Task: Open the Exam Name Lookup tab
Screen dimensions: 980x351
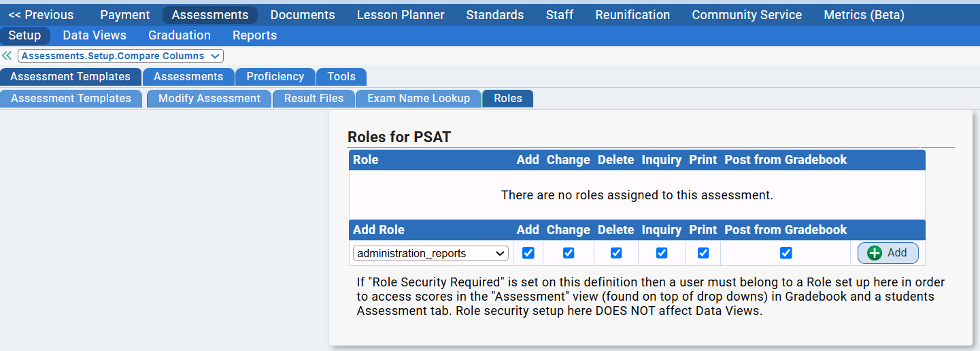Action: tap(418, 99)
